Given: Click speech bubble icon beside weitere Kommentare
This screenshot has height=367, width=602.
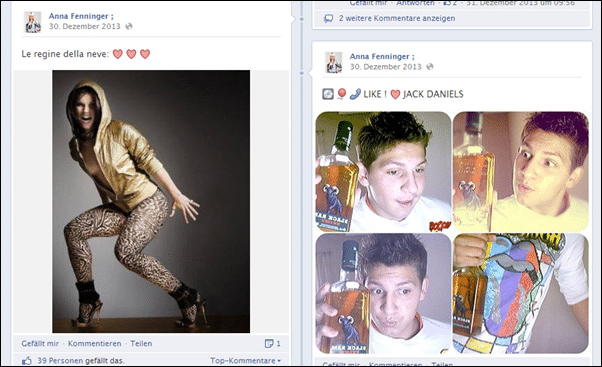Looking at the screenshot, I should pyautogui.click(x=329, y=19).
